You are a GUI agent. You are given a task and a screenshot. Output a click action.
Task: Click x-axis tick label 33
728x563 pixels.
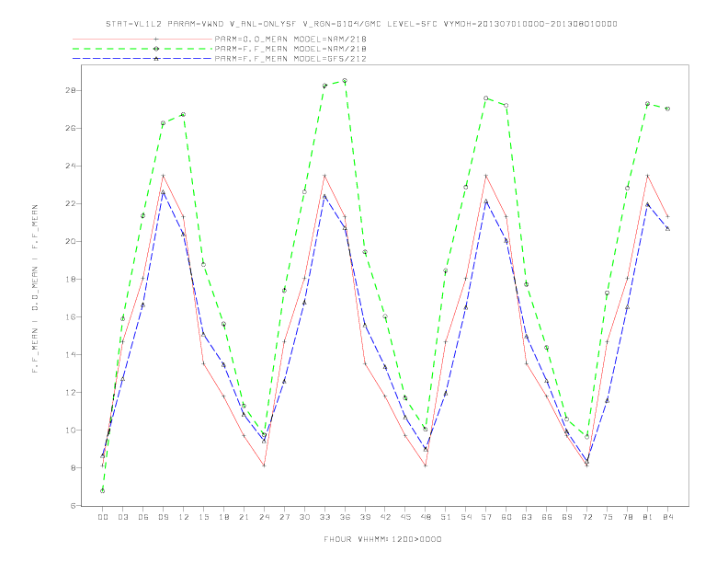324,517
